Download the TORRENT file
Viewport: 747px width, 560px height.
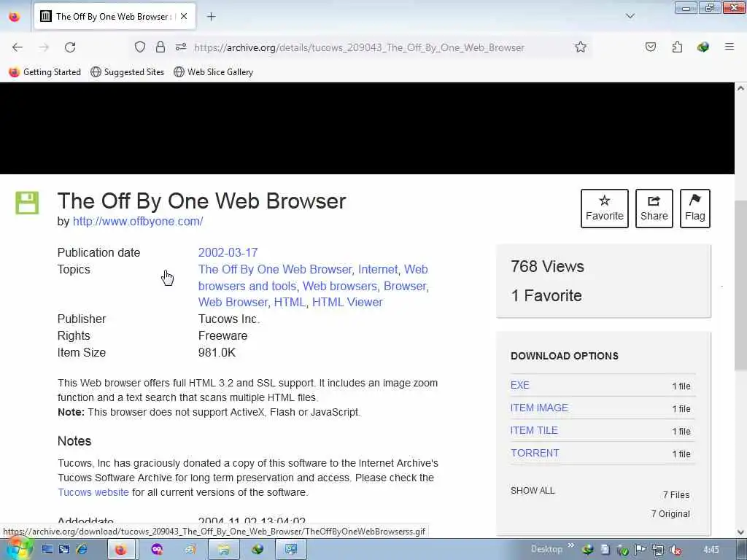point(535,453)
